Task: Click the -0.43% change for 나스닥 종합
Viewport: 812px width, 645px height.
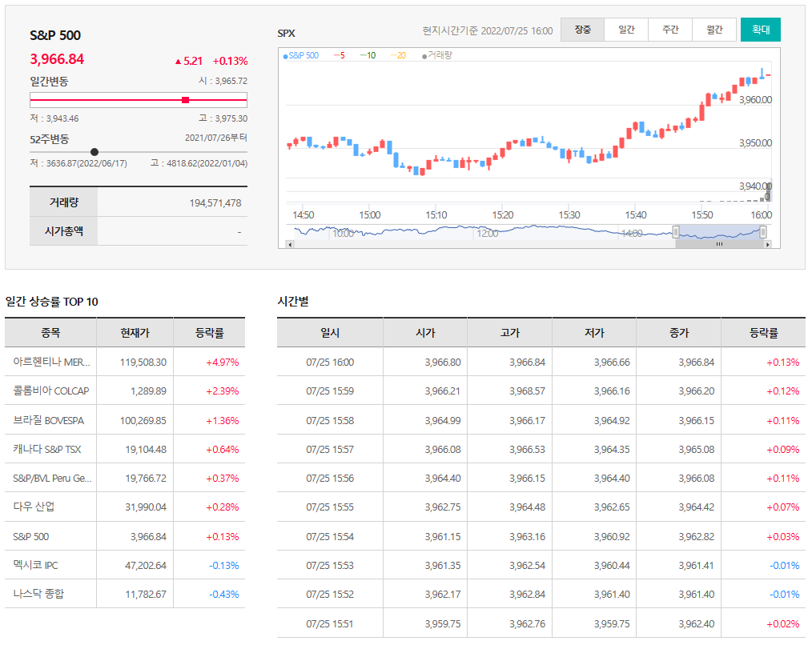Action: 223,595
